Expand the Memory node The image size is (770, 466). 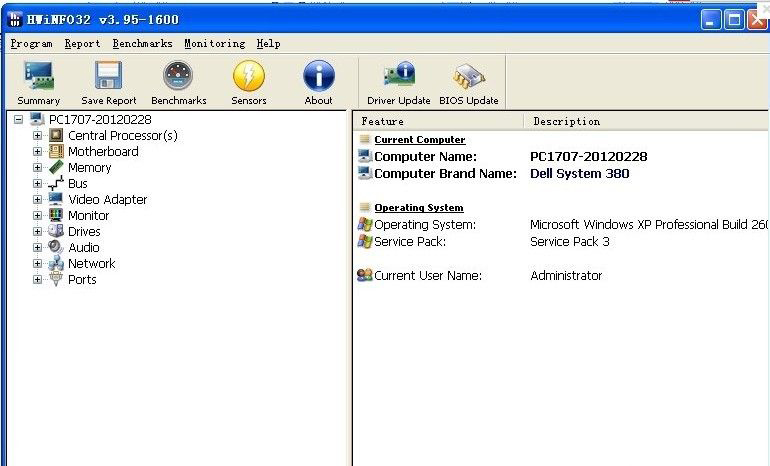(37, 167)
